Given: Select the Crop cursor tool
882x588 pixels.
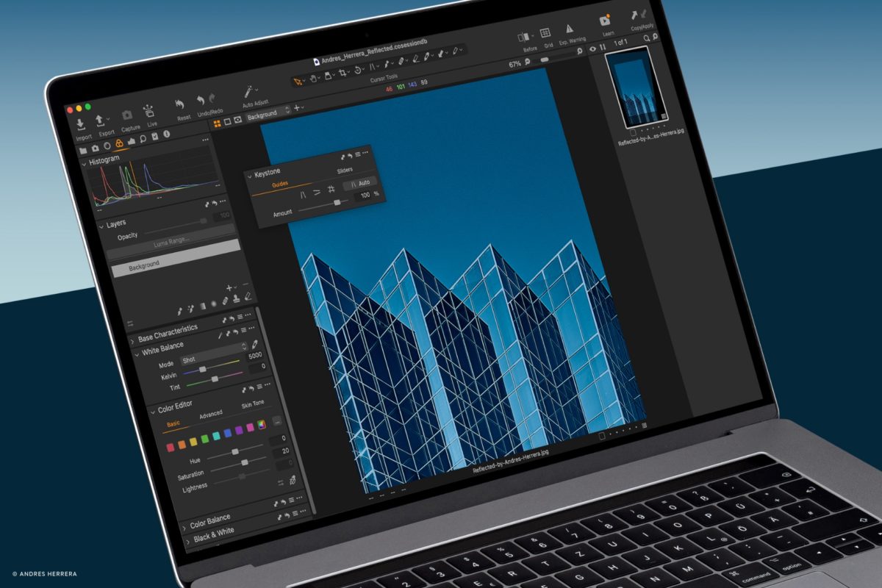Looking at the screenshot, I should [x=343, y=73].
